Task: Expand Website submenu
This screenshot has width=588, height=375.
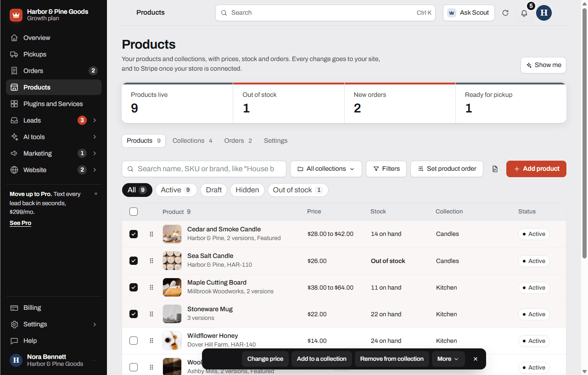Action: 95,170
